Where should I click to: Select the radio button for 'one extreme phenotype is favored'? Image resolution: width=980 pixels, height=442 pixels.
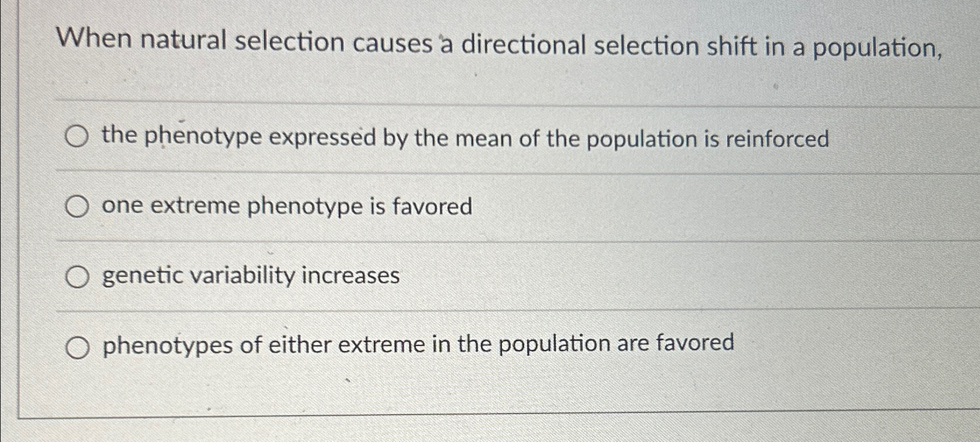coord(77,205)
